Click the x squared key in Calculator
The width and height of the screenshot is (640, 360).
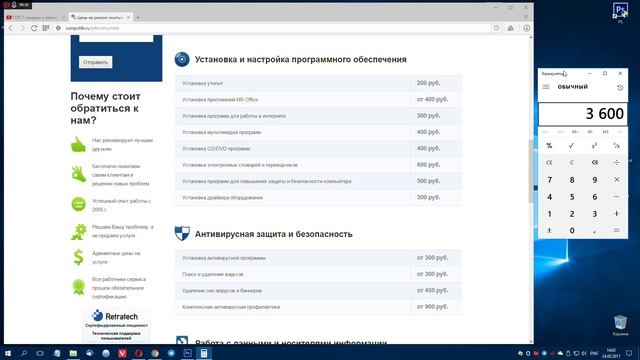(x=594, y=146)
